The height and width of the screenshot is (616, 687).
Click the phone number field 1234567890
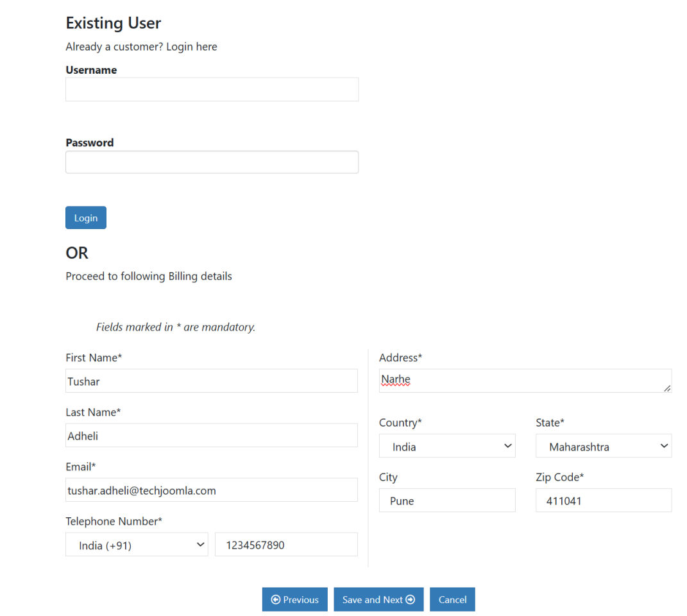pos(286,545)
